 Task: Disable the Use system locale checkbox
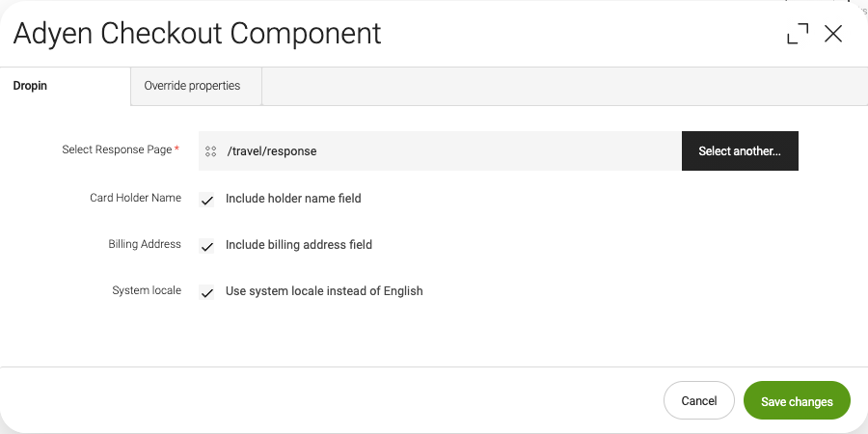pyautogui.click(x=207, y=292)
